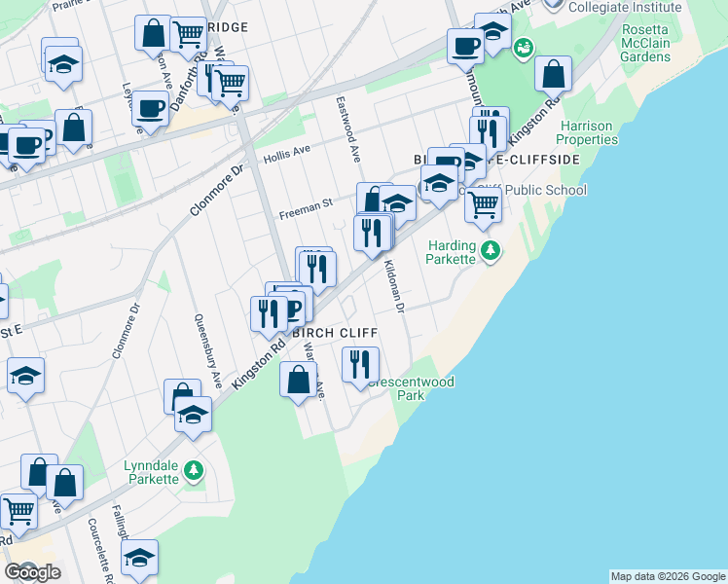The image size is (728, 584).
Task: Click the cafe marker at left edge near Danforth
Action: click(27, 147)
